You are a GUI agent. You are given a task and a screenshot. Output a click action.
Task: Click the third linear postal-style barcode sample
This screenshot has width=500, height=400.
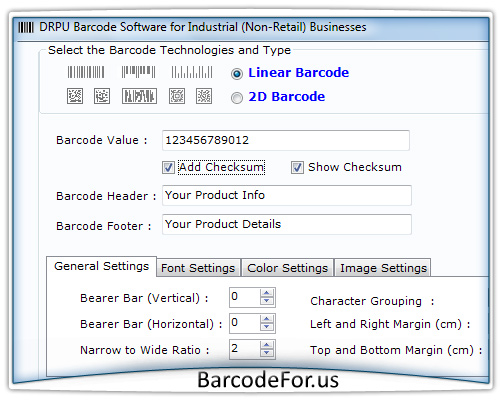[x=192, y=72]
